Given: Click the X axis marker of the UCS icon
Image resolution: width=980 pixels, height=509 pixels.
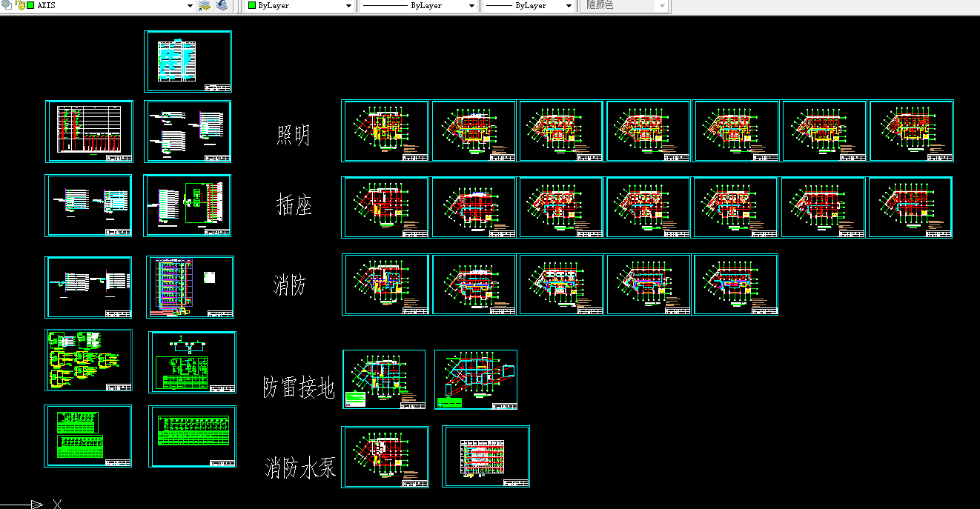Looking at the screenshot, I should click(58, 505).
